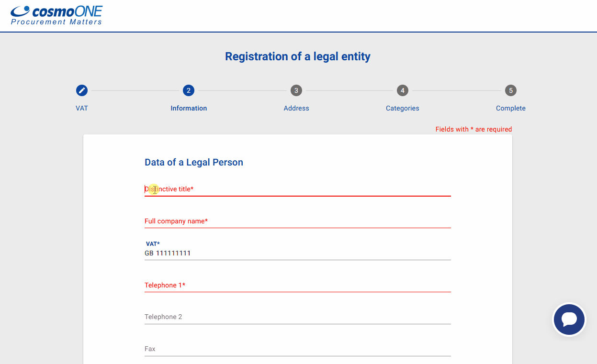Image resolution: width=597 pixels, height=364 pixels.
Task: Click the Registration of a legal entity title
Action: (298, 56)
